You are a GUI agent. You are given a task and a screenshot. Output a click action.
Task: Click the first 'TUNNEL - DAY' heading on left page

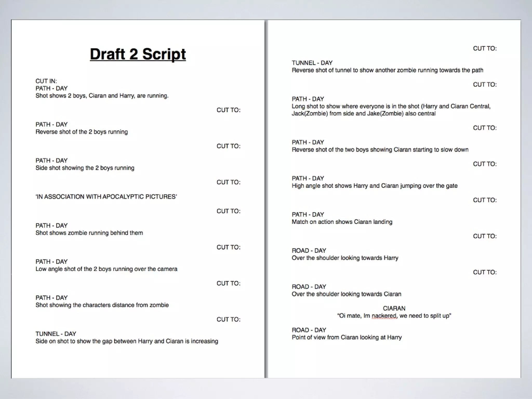click(56, 334)
